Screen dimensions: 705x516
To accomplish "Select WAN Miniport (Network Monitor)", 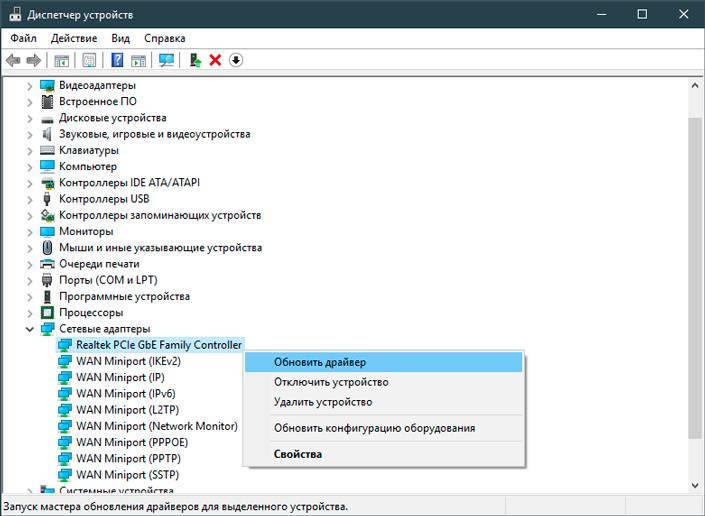I will tap(157, 426).
